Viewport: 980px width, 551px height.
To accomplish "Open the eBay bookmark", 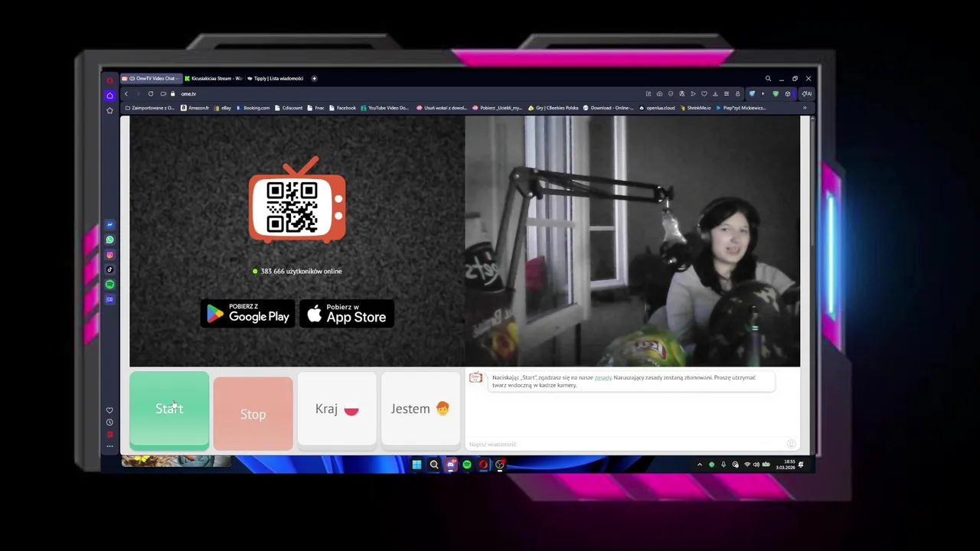I will 223,108.
